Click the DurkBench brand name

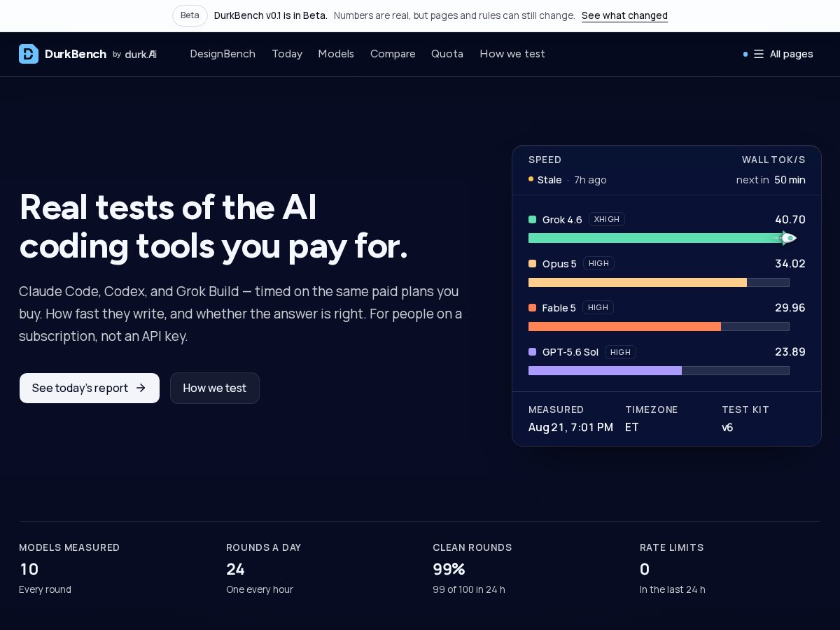coord(76,54)
